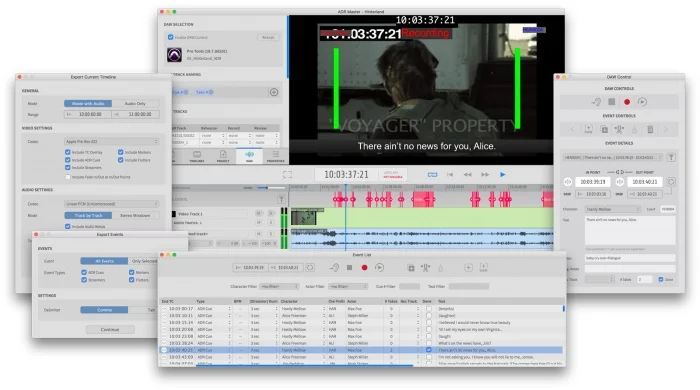This screenshot has width=700, height=390.
Task: Toggle Include Markers checkbox in Export Current Timeline
Action: coord(121,152)
